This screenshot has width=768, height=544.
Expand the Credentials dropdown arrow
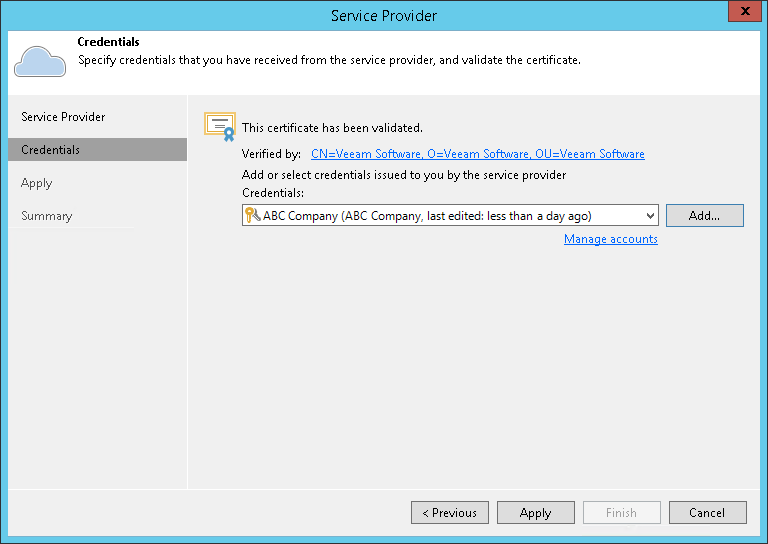650,216
